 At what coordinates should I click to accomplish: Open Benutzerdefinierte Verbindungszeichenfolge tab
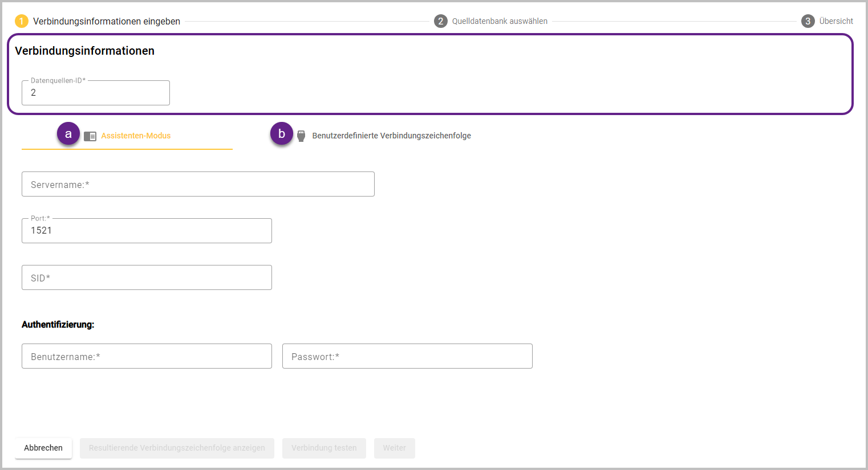pos(391,136)
